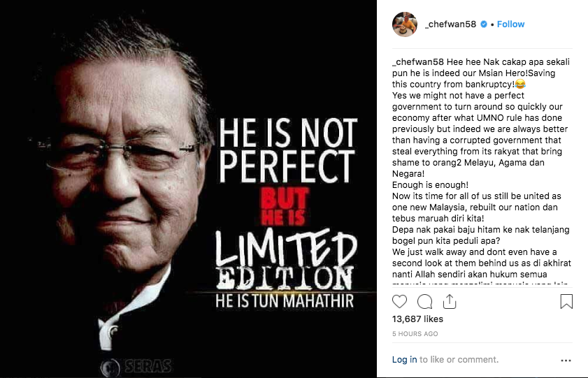Click the blue verified badge
Viewport: 588px width, 378px height.
484,24
